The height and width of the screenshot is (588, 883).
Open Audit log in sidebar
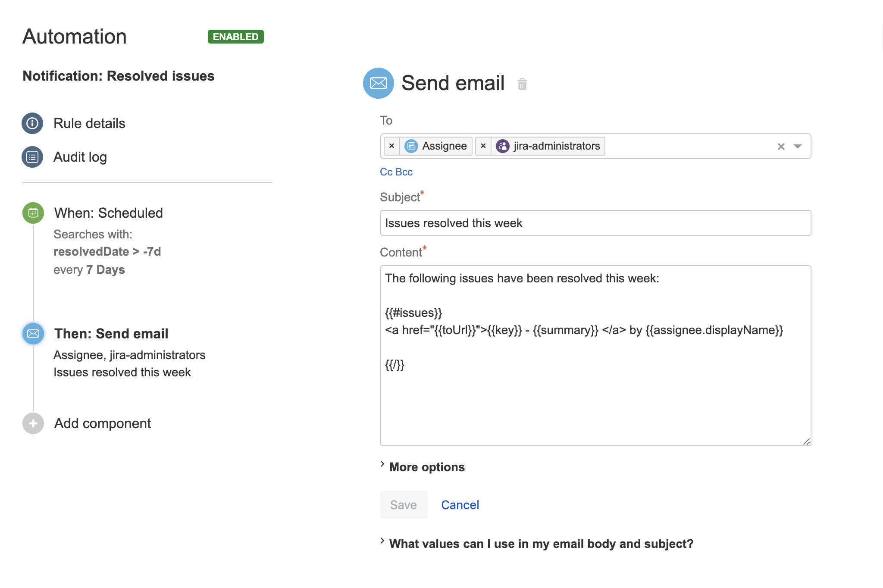(80, 157)
